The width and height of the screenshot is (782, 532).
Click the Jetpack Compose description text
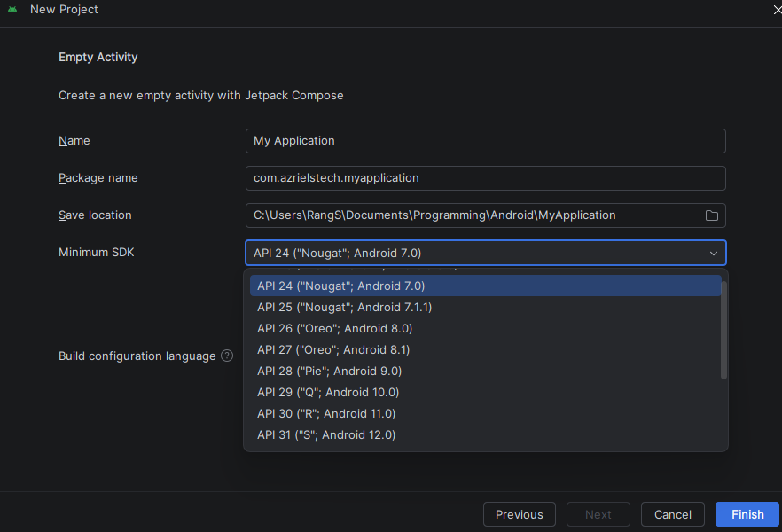(x=201, y=95)
